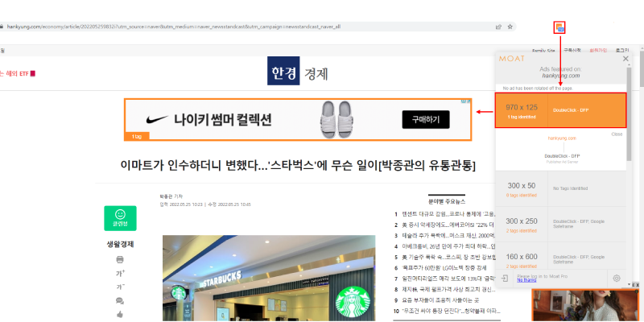The width and height of the screenshot is (644, 322).
Task: Click 구독신청 in top menu
Action: pyautogui.click(x=572, y=50)
